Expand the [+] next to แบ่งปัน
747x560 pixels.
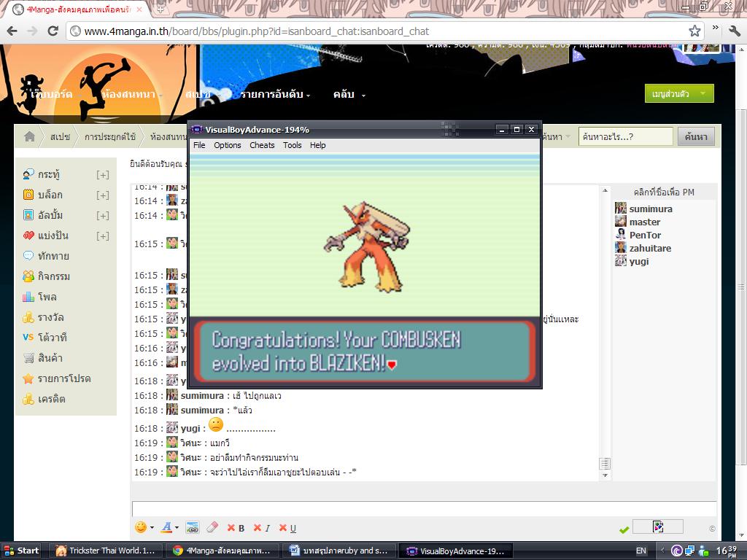tap(102, 236)
